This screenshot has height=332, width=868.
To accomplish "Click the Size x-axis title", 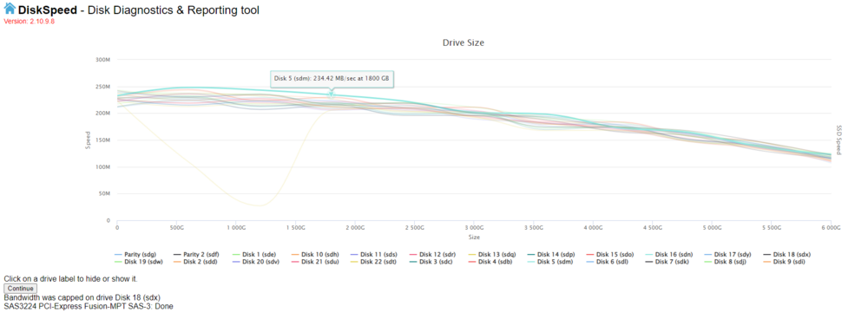I will [474, 237].
